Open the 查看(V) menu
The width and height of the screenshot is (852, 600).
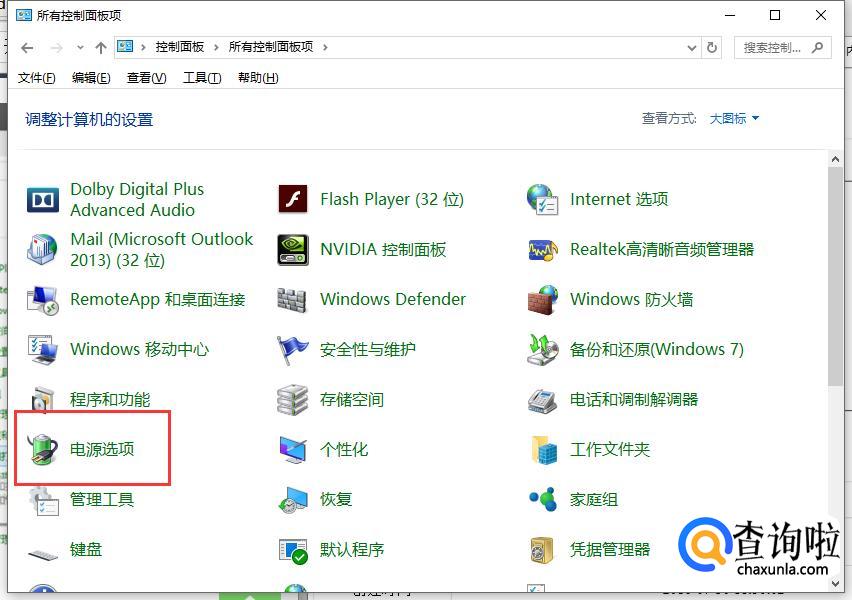tap(147, 78)
